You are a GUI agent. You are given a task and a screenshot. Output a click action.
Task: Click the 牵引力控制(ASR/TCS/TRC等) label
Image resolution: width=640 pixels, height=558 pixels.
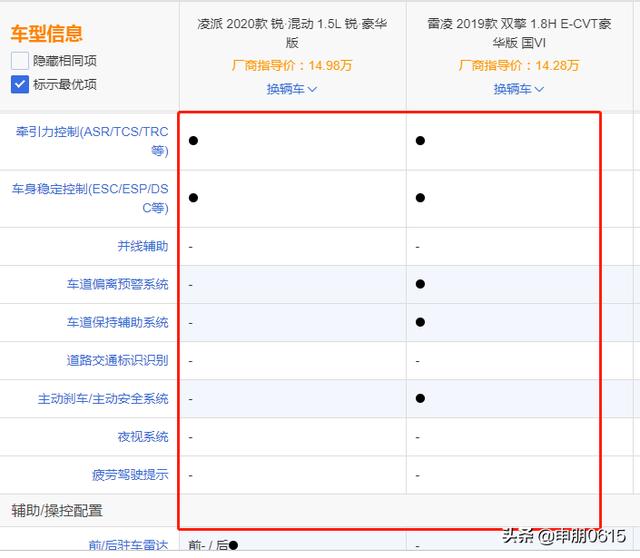tap(92, 141)
